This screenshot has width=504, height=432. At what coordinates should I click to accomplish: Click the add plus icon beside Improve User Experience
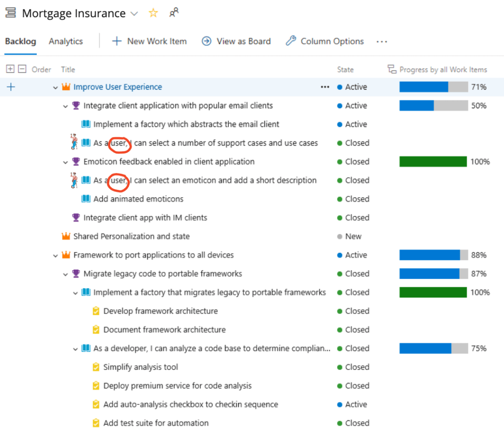click(11, 87)
